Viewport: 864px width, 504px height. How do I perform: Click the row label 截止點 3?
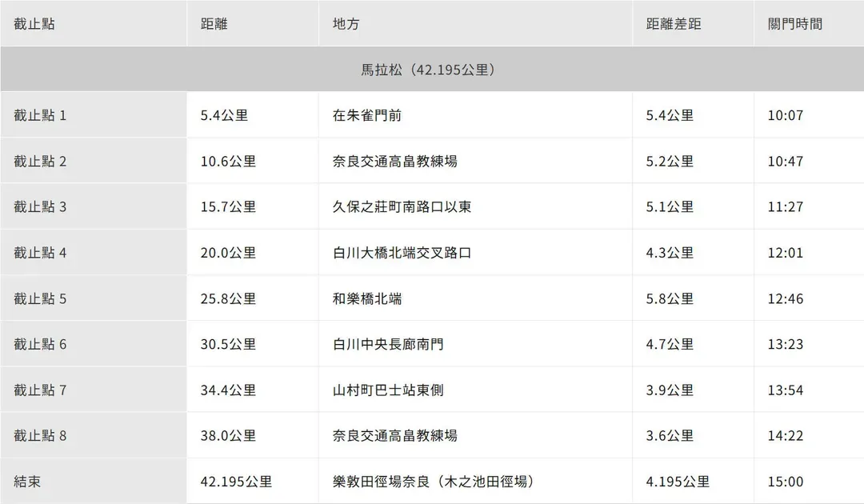pos(40,206)
